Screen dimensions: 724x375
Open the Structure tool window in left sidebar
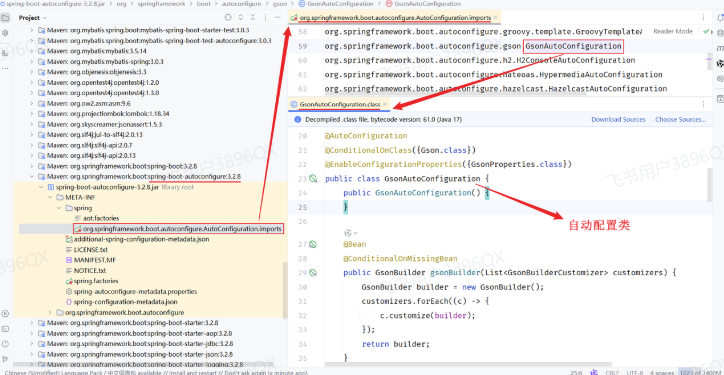click(5, 54)
